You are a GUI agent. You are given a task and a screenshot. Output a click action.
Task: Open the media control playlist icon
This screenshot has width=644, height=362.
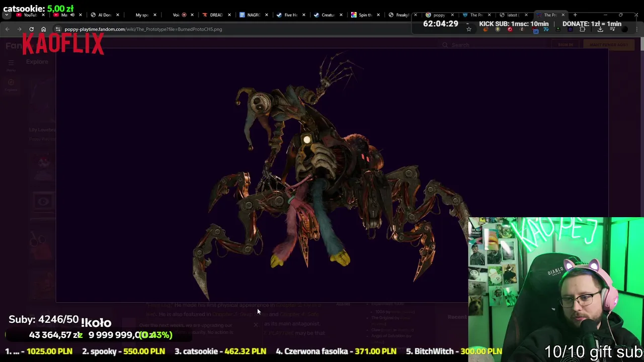point(612,29)
